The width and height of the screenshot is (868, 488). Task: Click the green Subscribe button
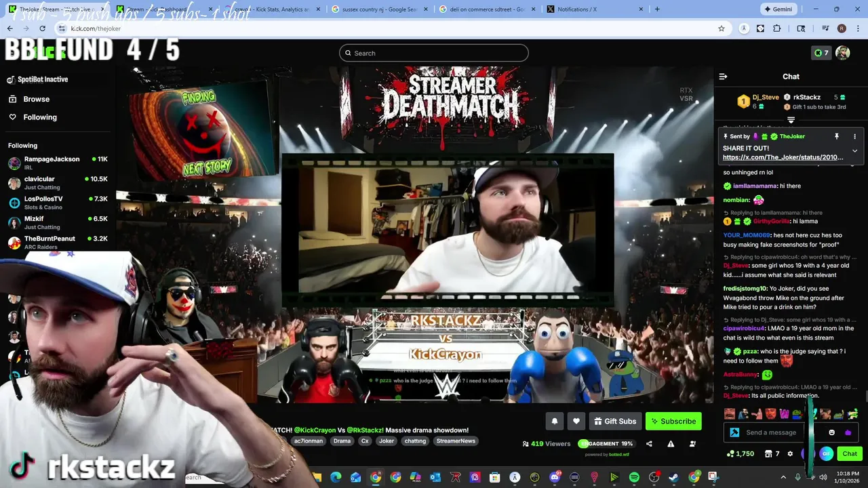(x=673, y=421)
